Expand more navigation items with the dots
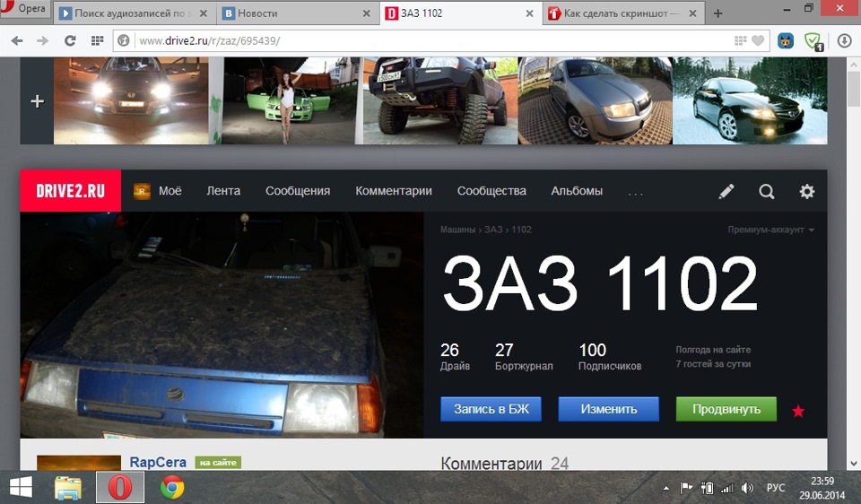The image size is (861, 504). (x=635, y=193)
